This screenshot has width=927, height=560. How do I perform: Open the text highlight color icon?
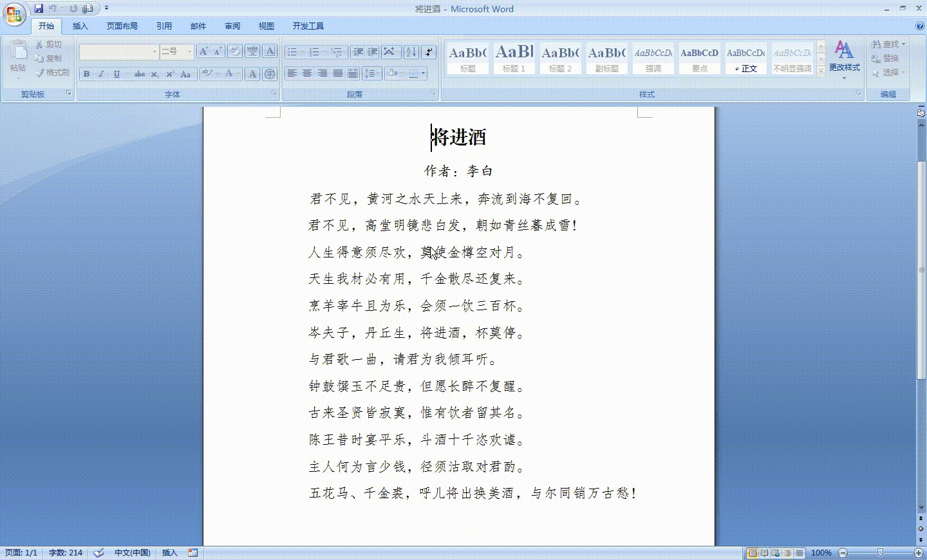[x=206, y=74]
